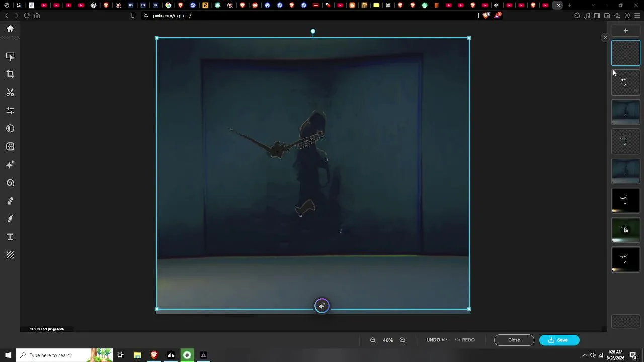Click the Close button
The height and width of the screenshot is (362, 644).
tap(514, 340)
